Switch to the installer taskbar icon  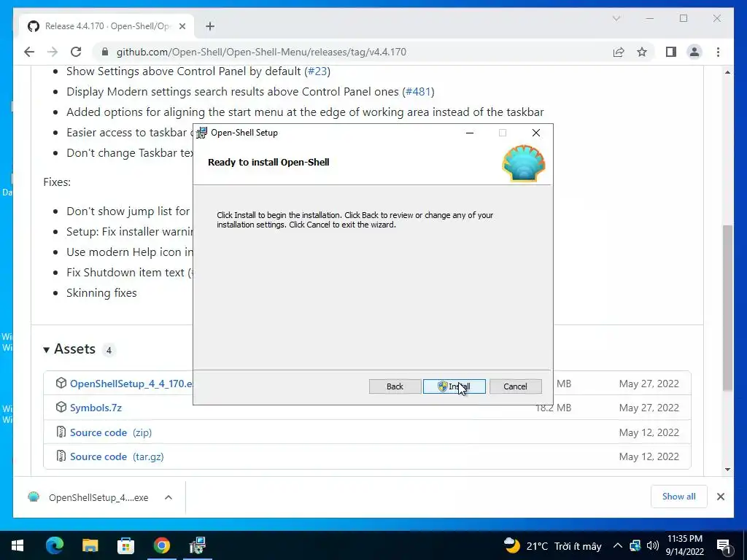[x=197, y=545]
